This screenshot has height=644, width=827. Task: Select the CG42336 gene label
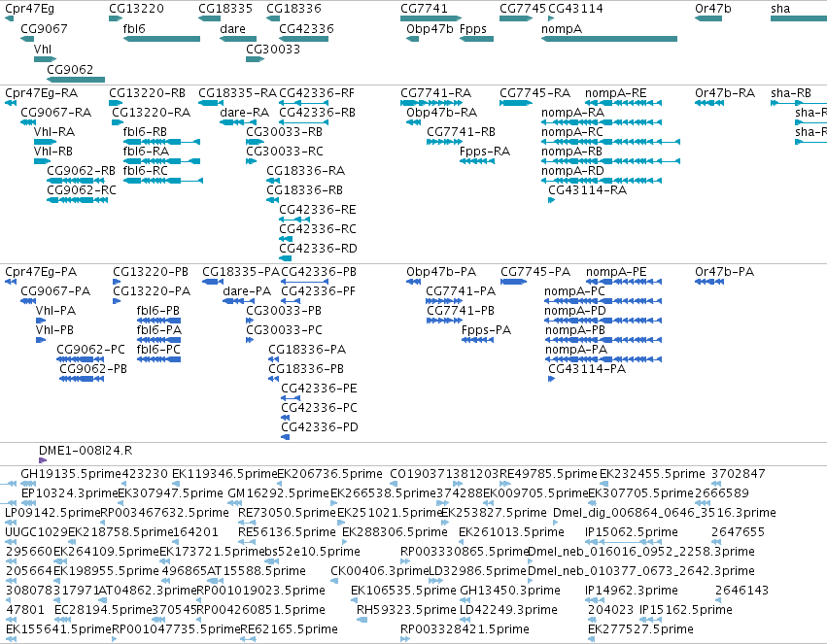pyautogui.click(x=306, y=29)
